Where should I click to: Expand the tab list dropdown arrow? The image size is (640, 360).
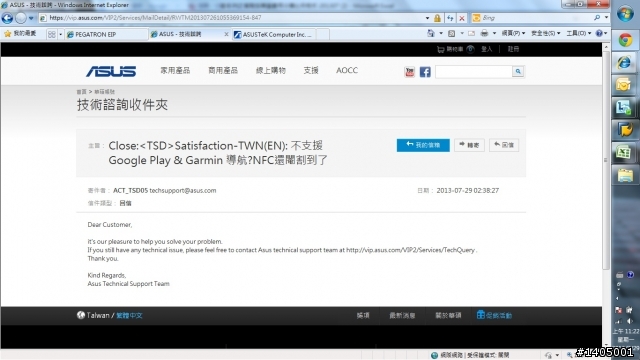click(x=60, y=34)
